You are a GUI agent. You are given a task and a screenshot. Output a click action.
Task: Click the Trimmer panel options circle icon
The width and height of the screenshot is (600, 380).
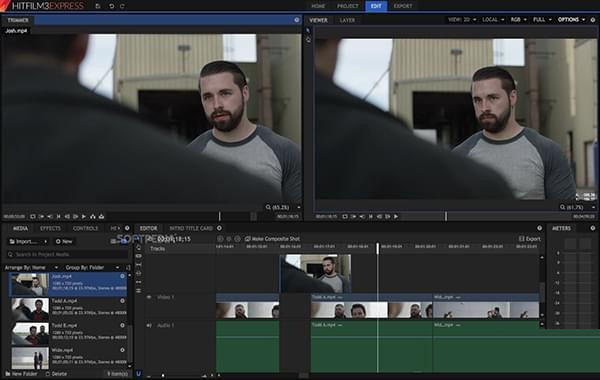pyautogui.click(x=297, y=20)
